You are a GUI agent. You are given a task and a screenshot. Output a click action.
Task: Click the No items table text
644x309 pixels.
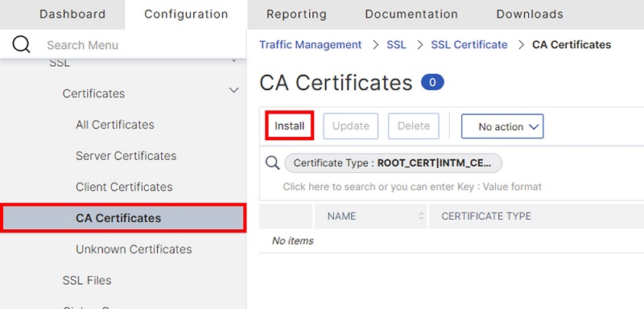click(293, 241)
